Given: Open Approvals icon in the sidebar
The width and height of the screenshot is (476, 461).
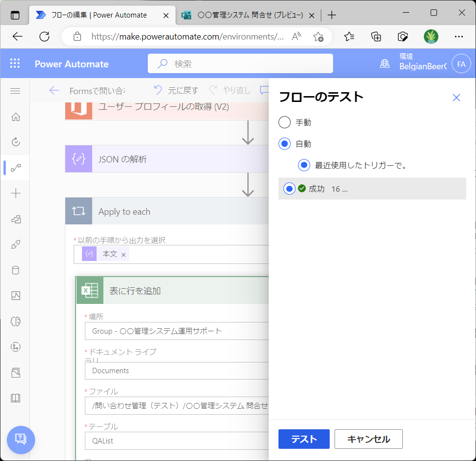Looking at the screenshot, I should [16, 142].
